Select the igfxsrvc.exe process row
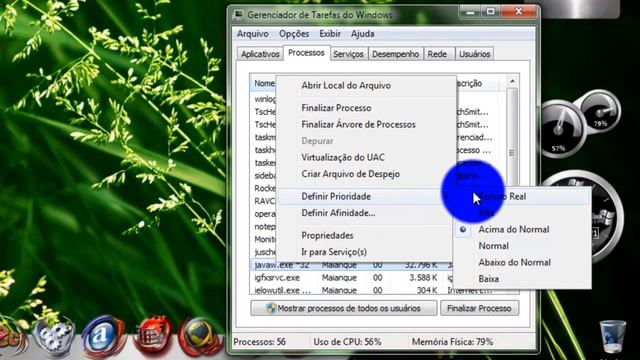The height and width of the screenshot is (360, 640). pyautogui.click(x=351, y=278)
